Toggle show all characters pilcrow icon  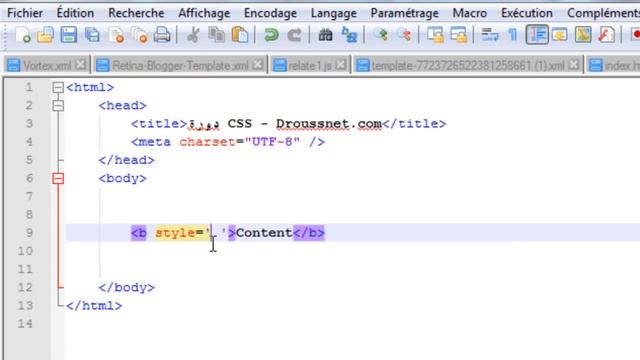pyautogui.click(x=513, y=35)
